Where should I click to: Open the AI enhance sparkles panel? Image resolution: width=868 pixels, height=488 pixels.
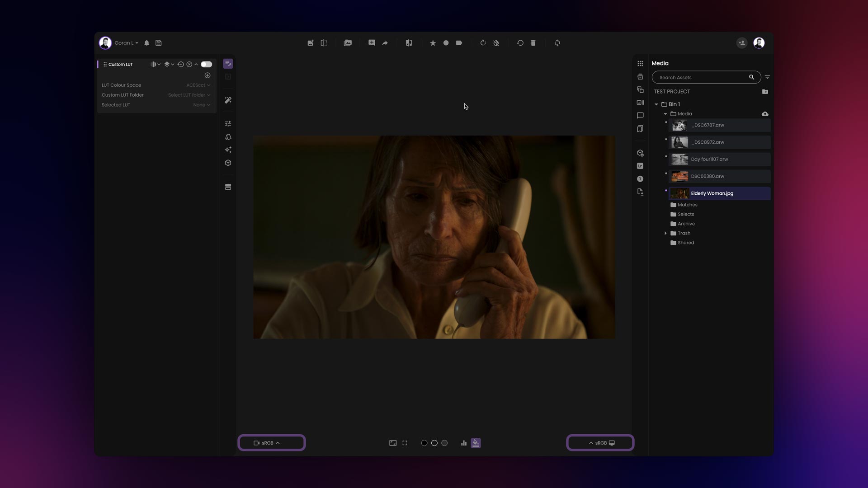228,150
